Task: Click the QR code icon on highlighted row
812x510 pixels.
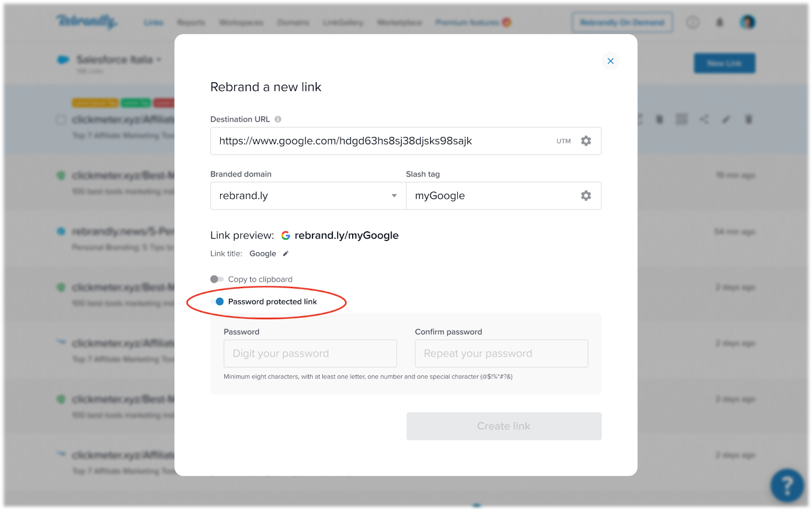Action: [x=682, y=119]
